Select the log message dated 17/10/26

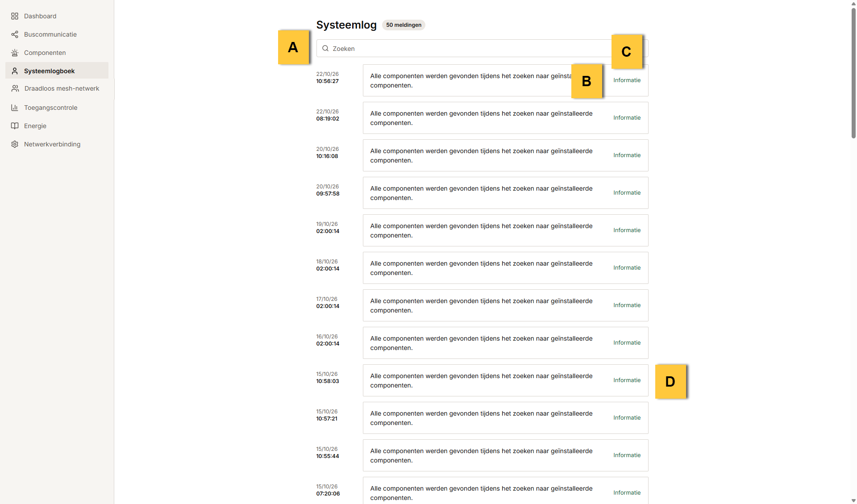pos(505,305)
